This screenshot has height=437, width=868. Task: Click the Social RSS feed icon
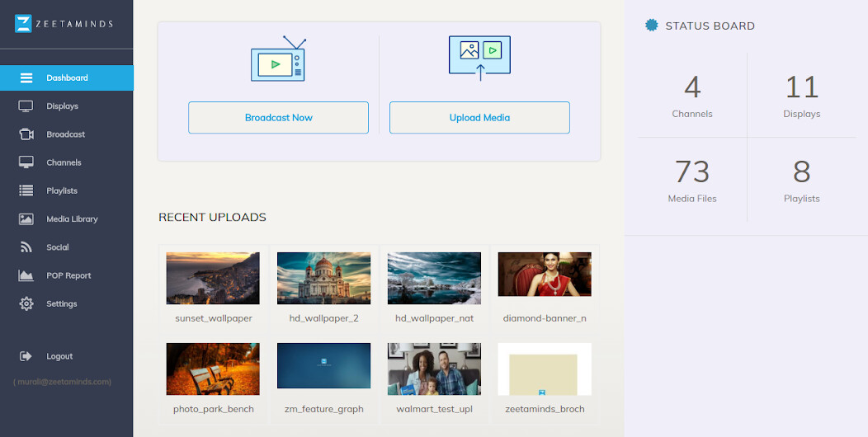(x=26, y=247)
